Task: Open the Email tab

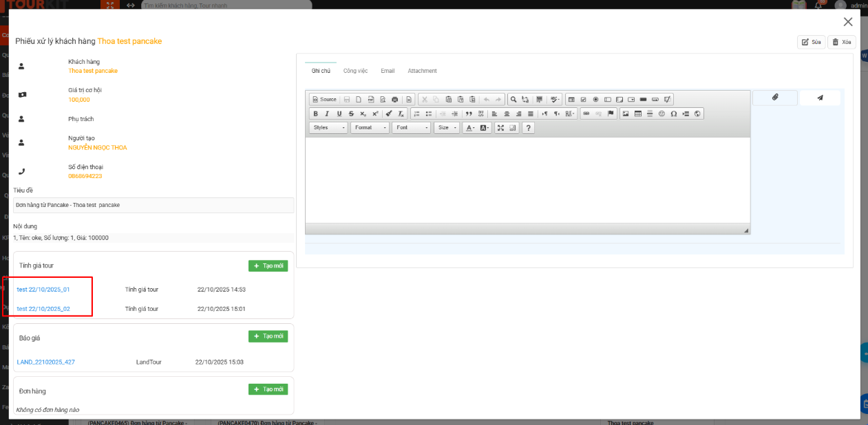Action: (x=387, y=71)
